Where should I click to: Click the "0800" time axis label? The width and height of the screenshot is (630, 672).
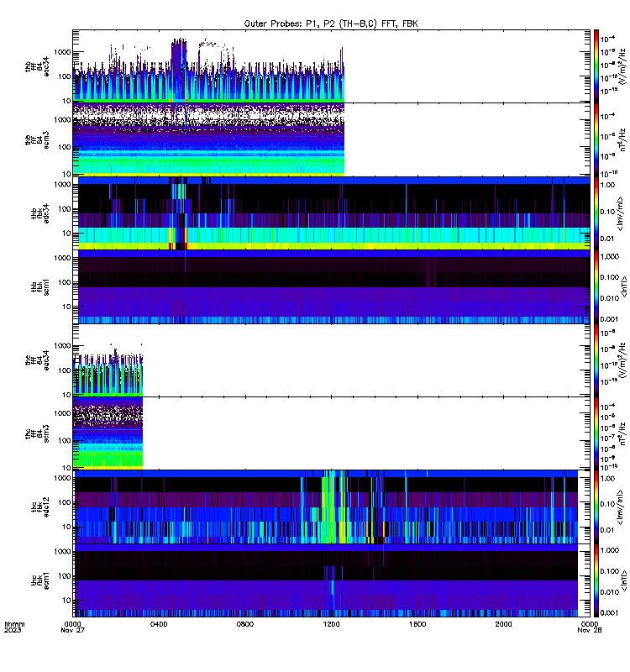coord(244,624)
